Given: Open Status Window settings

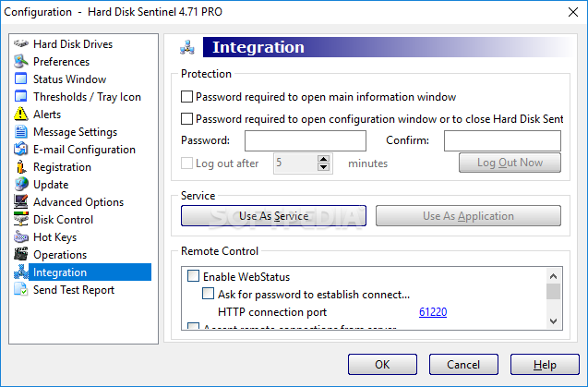Looking at the screenshot, I should [x=70, y=79].
